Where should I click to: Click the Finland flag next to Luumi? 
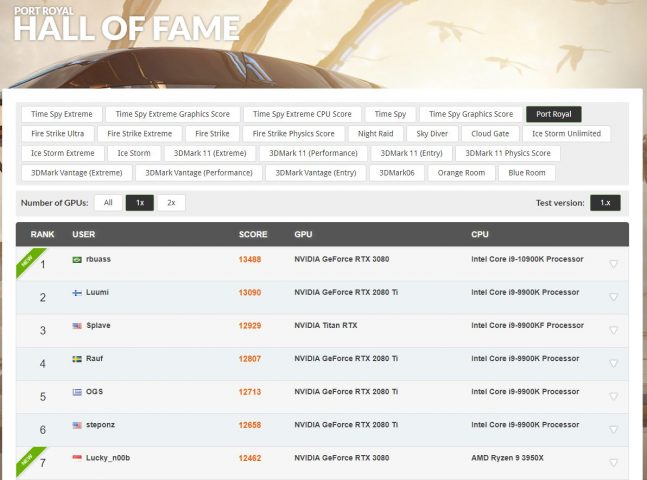pos(77,293)
